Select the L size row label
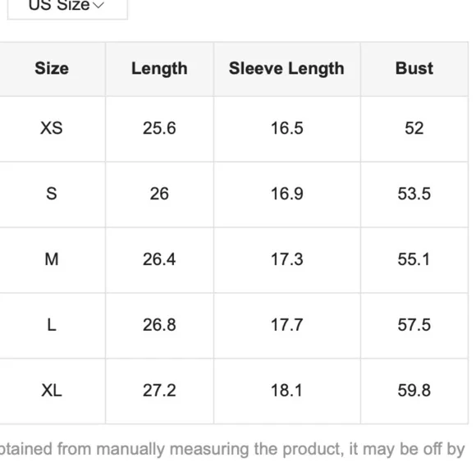476x476 pixels. point(52,325)
